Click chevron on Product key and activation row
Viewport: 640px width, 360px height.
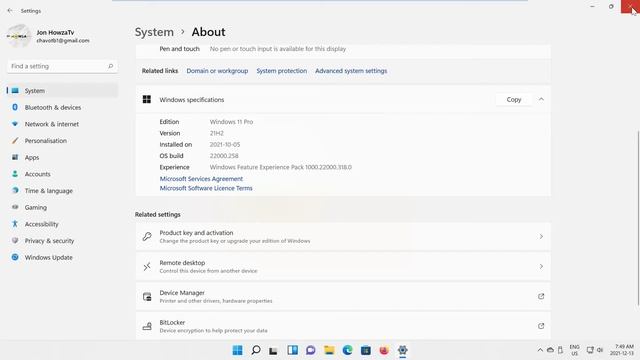click(x=541, y=237)
